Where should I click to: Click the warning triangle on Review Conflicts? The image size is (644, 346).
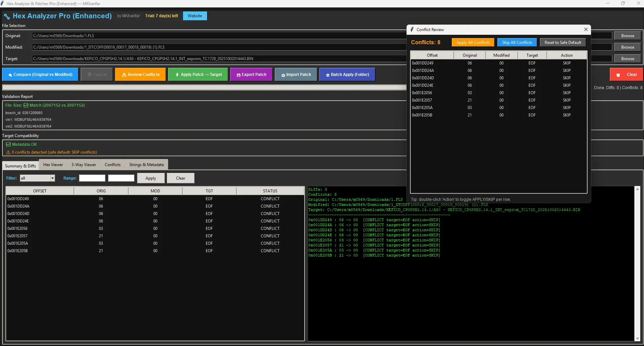coord(124,74)
